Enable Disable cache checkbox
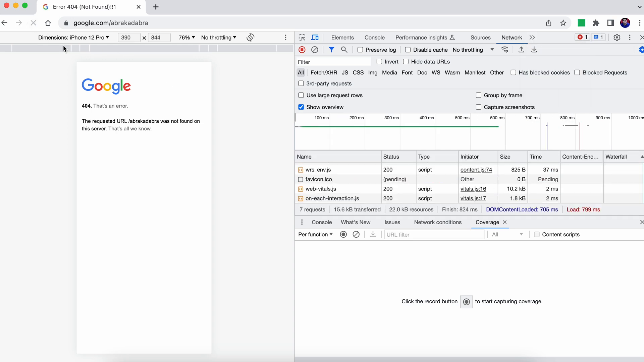Viewport: 644px width, 362px height. click(x=408, y=50)
